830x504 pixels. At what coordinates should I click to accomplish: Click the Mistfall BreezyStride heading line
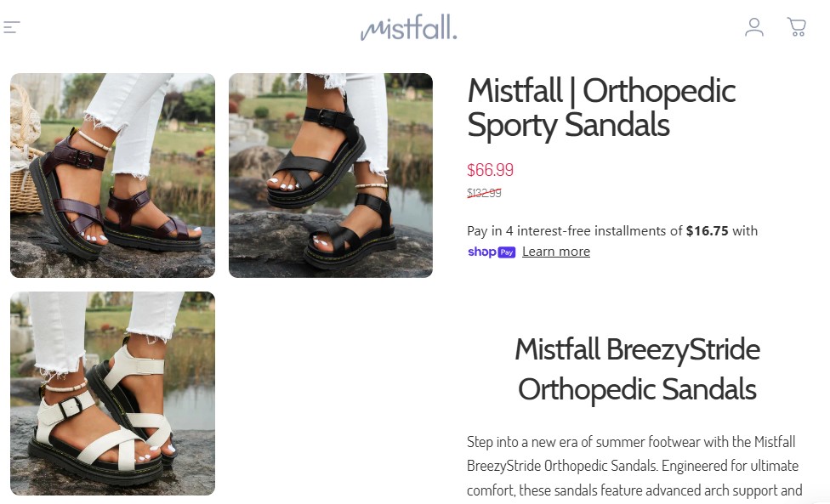[x=637, y=349]
